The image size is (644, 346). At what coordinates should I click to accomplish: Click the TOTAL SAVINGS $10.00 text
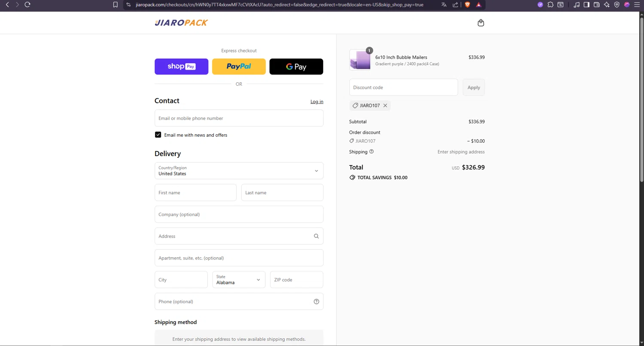click(382, 178)
